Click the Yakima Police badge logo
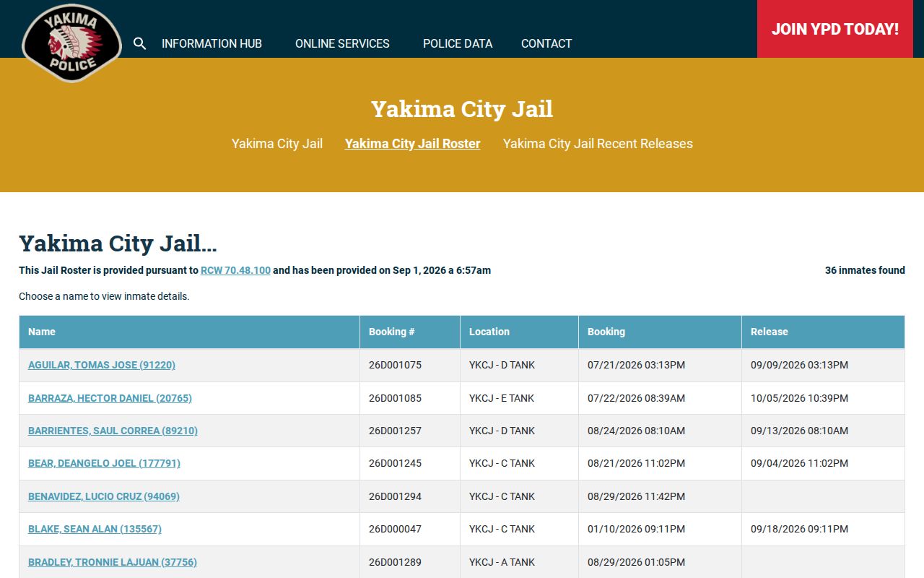924x578 pixels. tap(71, 43)
